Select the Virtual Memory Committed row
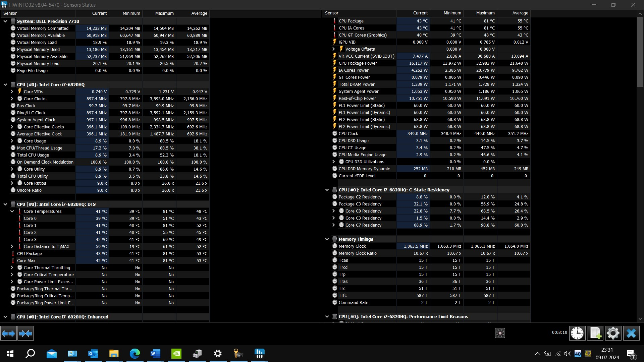Screen dimensions: 644x362 click(x=105, y=28)
